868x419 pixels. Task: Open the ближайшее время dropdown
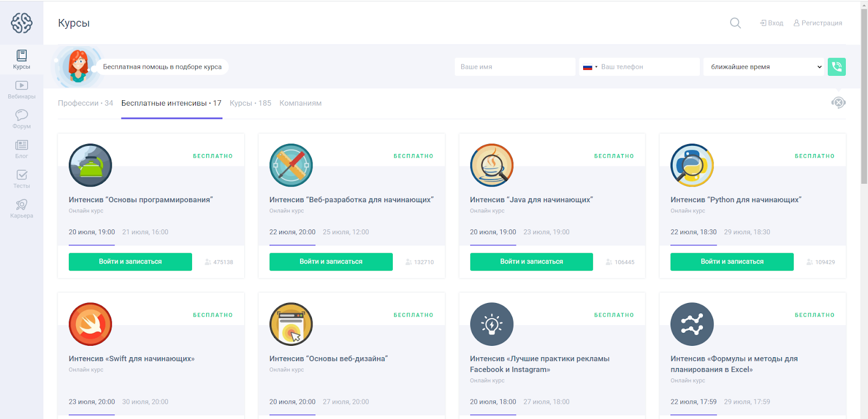click(764, 67)
